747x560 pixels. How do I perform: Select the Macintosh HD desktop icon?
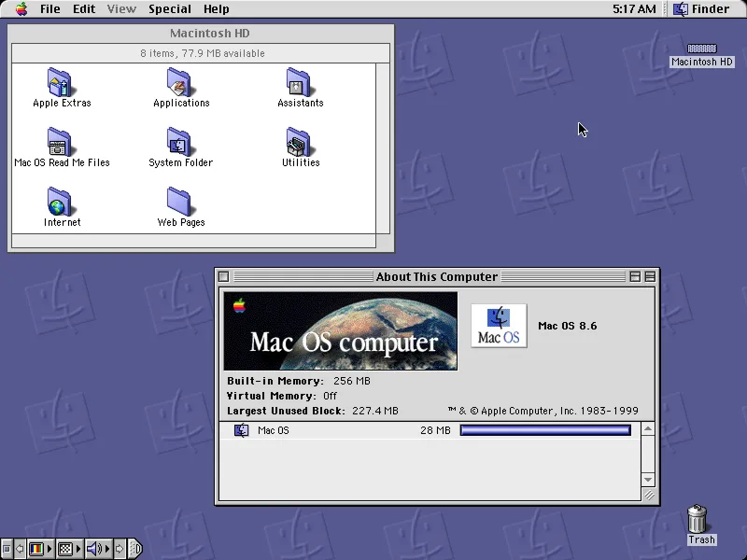point(701,49)
